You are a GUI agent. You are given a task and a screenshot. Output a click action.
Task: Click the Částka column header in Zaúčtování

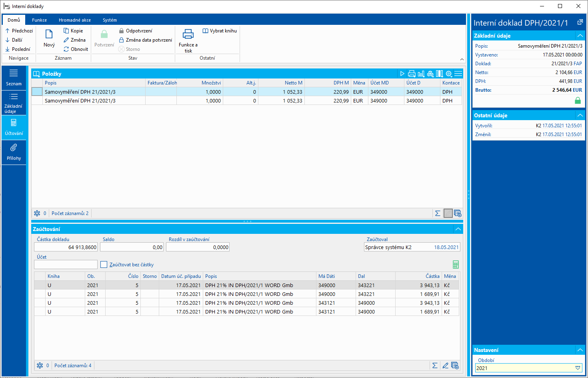coord(418,276)
